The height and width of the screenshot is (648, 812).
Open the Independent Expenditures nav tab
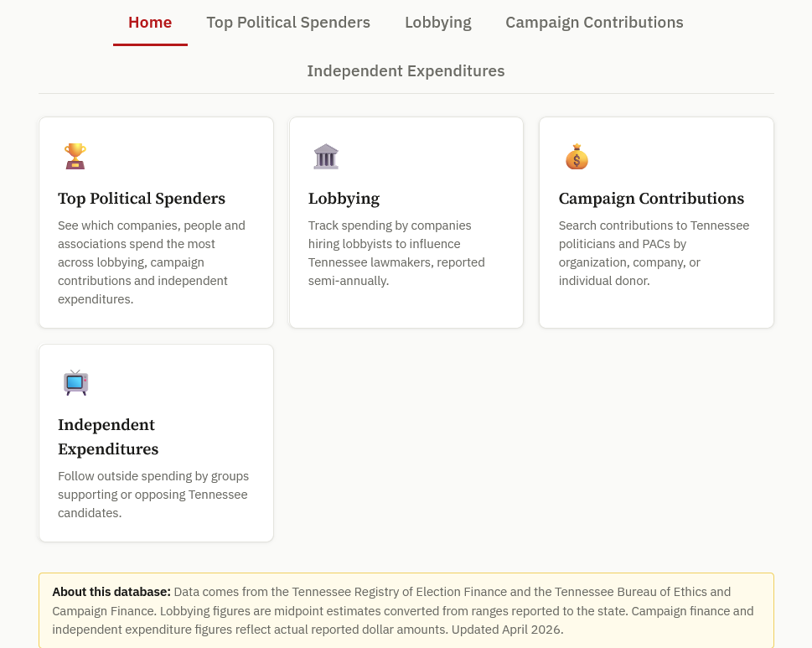406,71
